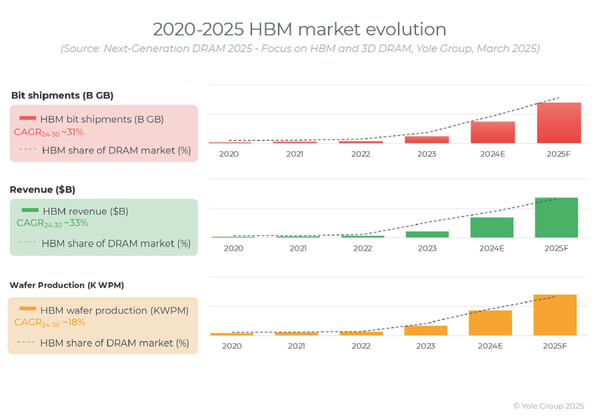Click the 2020 axis label in wafer production chart
Screen dimensions: 600x420
click(232, 345)
